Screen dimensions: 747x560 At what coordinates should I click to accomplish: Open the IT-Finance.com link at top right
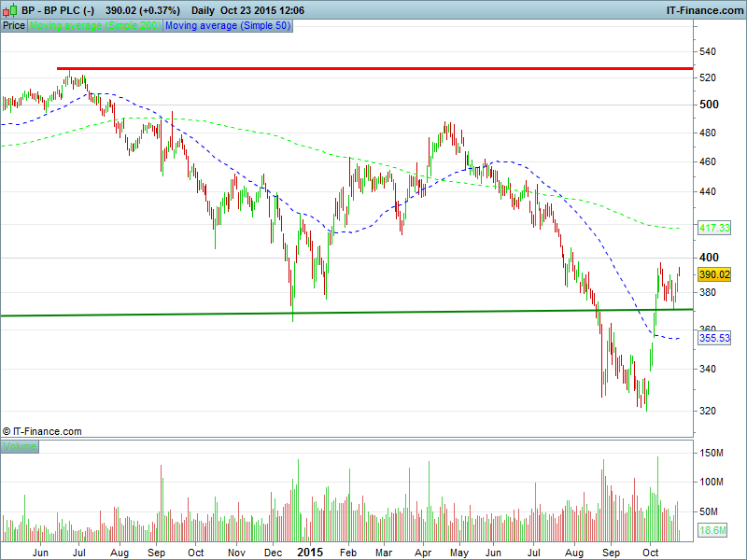(x=703, y=9)
